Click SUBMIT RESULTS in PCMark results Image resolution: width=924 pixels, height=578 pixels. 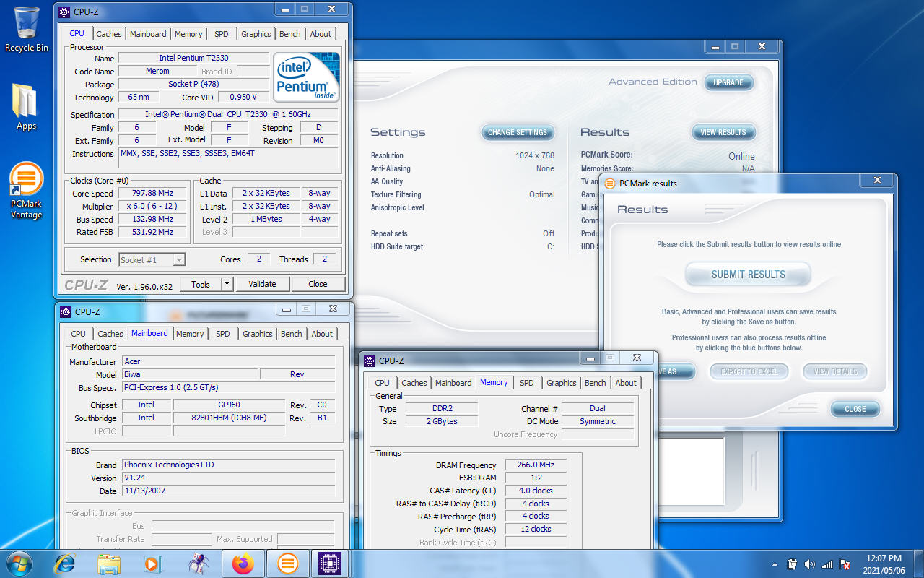click(x=749, y=275)
